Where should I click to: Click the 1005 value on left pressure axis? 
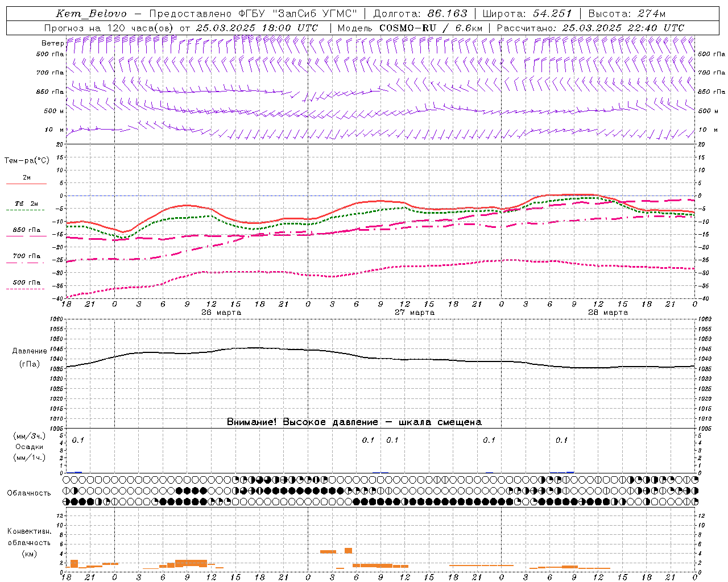(x=56, y=429)
